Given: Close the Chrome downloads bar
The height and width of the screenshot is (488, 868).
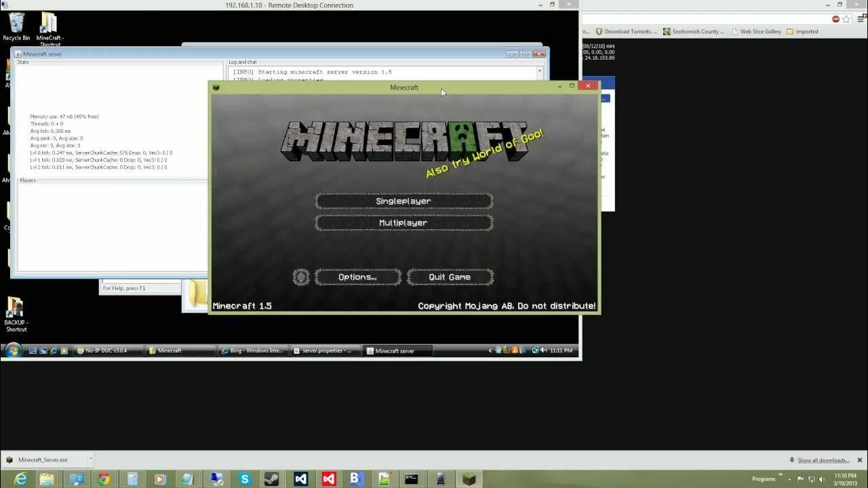Looking at the screenshot, I should coord(859,460).
